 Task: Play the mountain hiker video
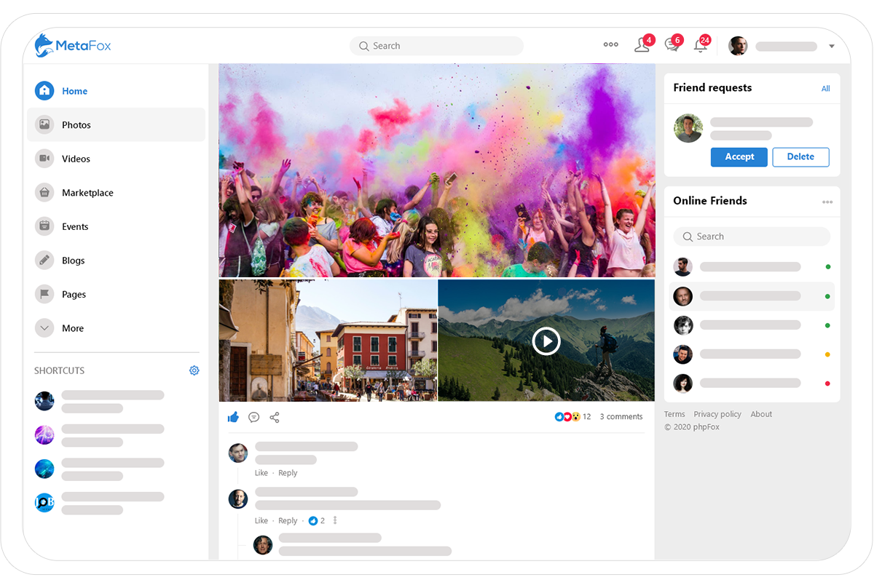[x=546, y=341]
